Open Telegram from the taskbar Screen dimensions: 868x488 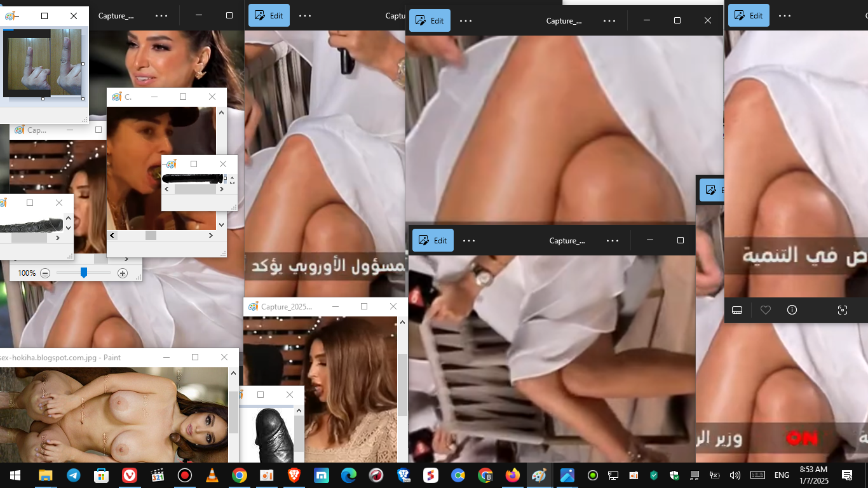(74, 475)
